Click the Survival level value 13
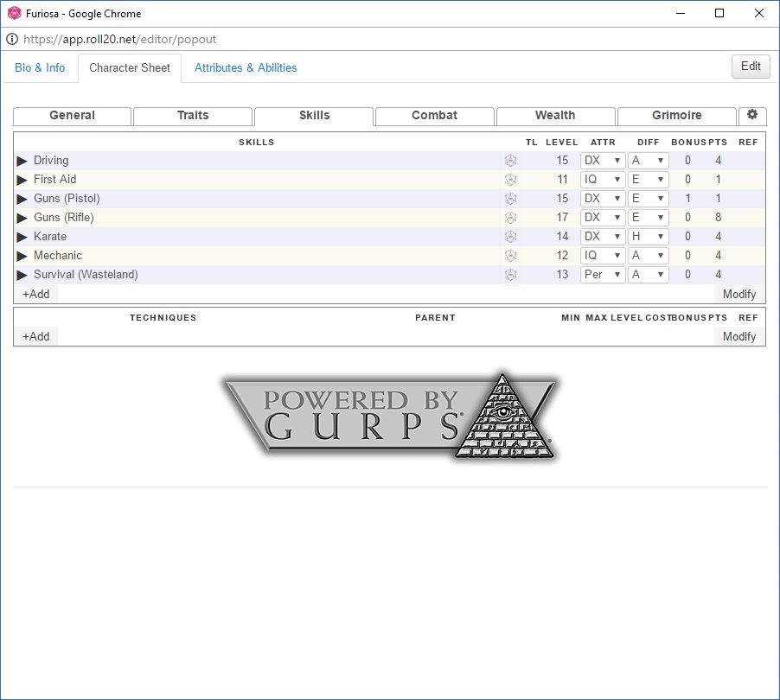The width and height of the screenshot is (780, 700). pyautogui.click(x=562, y=275)
